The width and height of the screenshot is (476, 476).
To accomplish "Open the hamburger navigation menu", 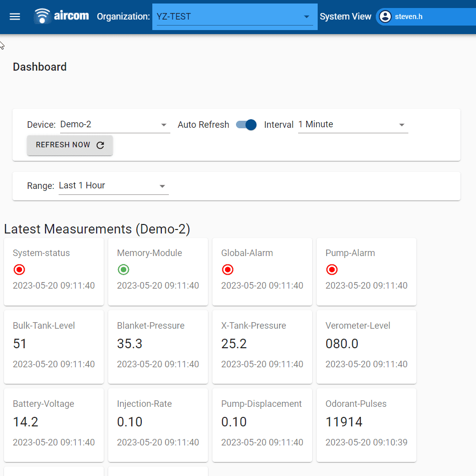I will click(x=15, y=17).
